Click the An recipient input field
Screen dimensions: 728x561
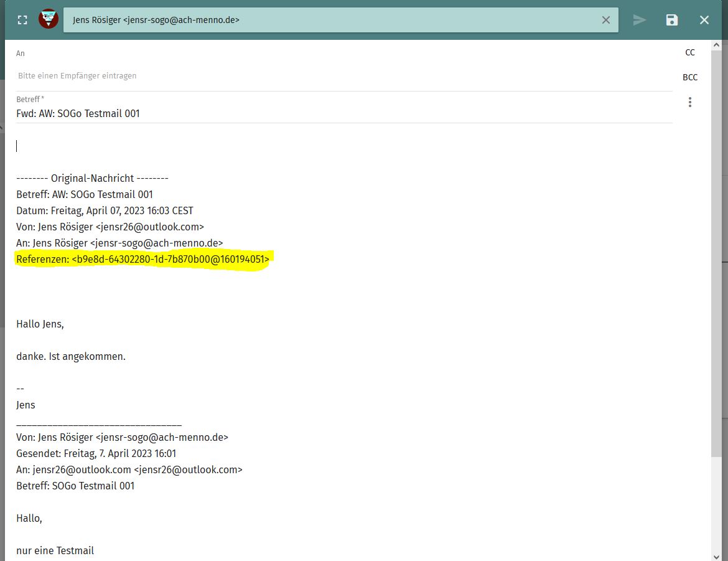coord(344,76)
